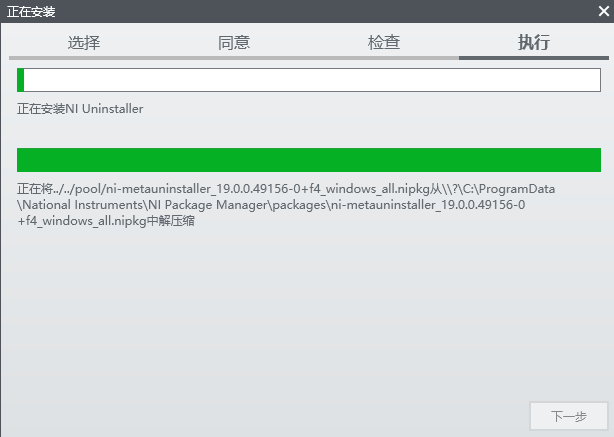Click the 正在安装NI Uninstaller status text
The image size is (614, 437).
(80, 108)
